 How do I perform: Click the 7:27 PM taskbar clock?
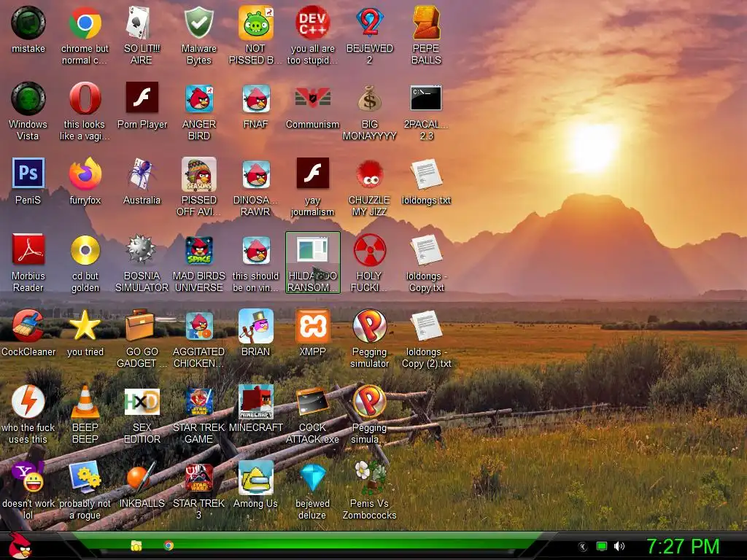[x=683, y=545]
